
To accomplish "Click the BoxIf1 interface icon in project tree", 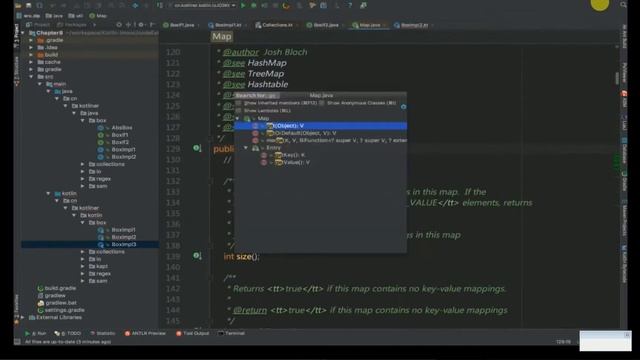I will click(x=100, y=135).
